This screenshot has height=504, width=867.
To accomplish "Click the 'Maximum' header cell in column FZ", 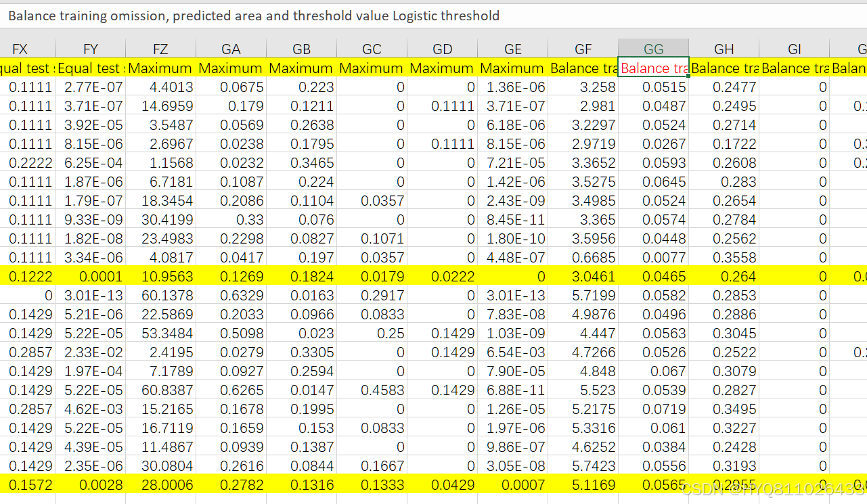I will point(161,68).
